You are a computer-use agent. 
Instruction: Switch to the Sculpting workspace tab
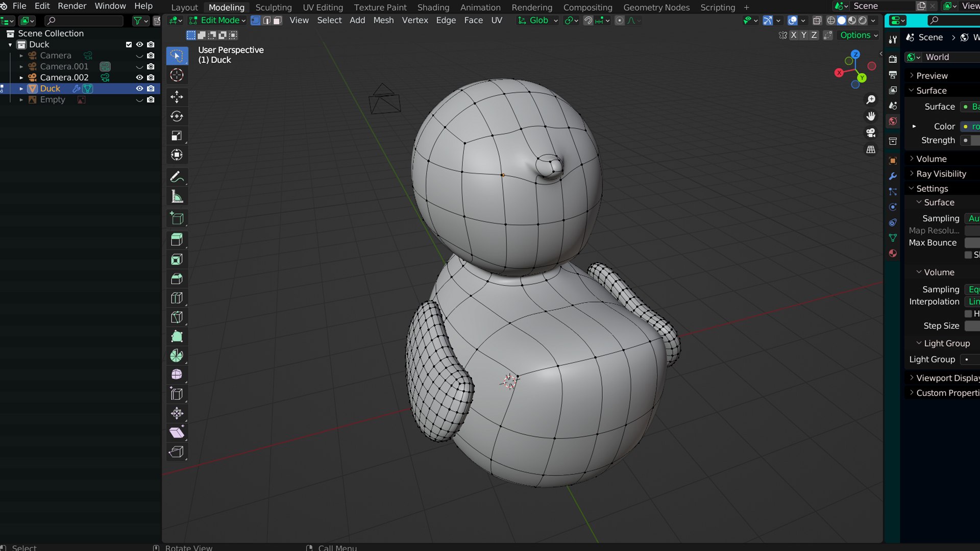[x=274, y=7]
